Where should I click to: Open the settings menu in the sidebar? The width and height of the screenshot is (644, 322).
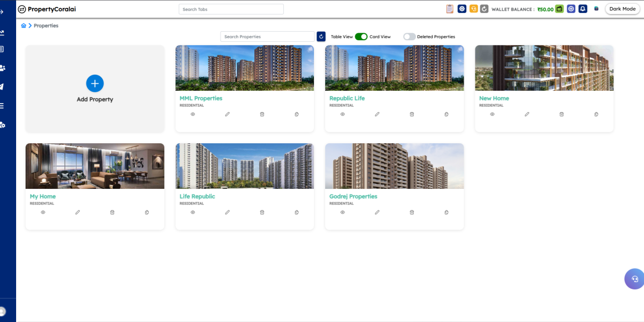point(3,125)
